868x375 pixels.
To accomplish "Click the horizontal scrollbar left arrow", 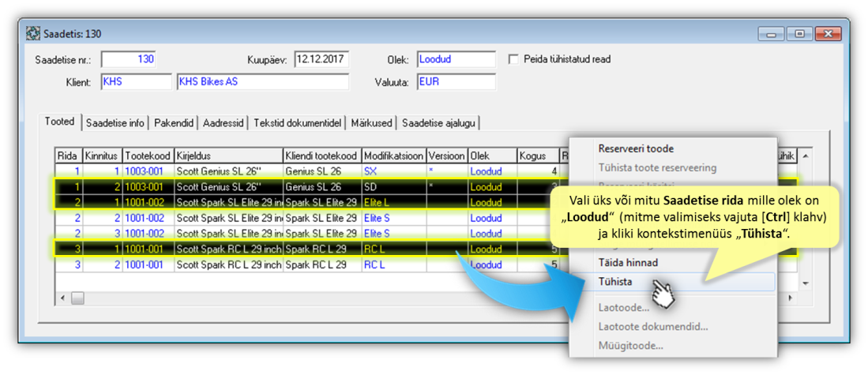I will tap(62, 298).
